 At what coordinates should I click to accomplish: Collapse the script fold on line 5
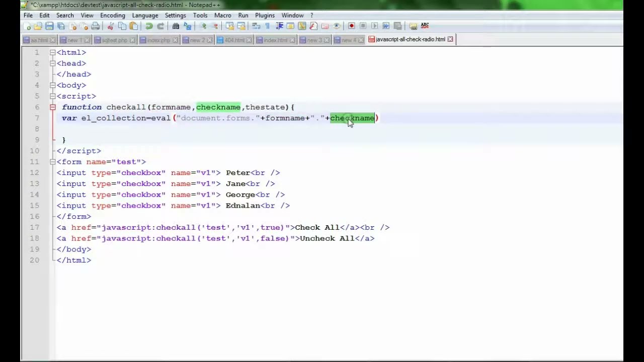[52, 96]
